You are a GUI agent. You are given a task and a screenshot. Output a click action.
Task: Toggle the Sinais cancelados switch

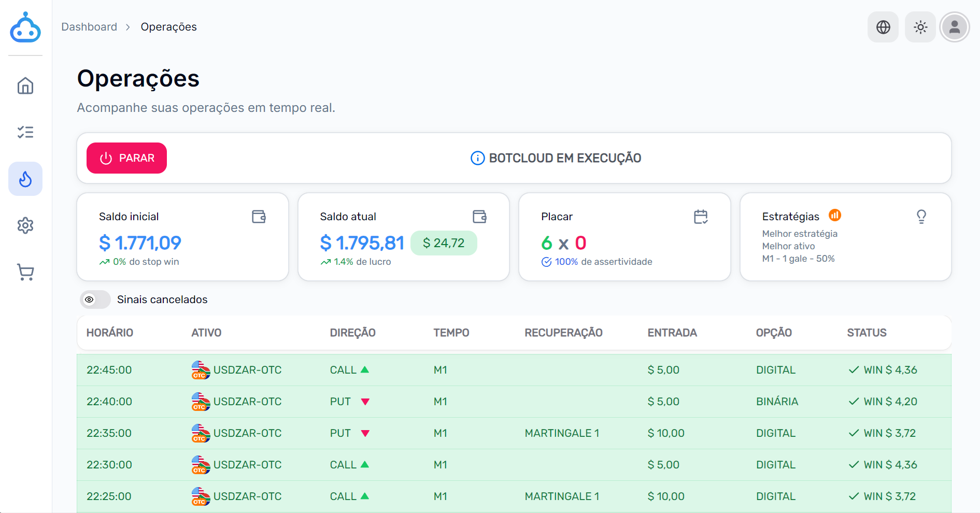pos(95,300)
